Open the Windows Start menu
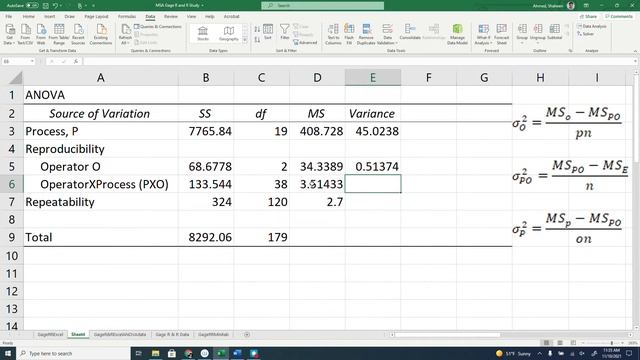 (x=8, y=353)
